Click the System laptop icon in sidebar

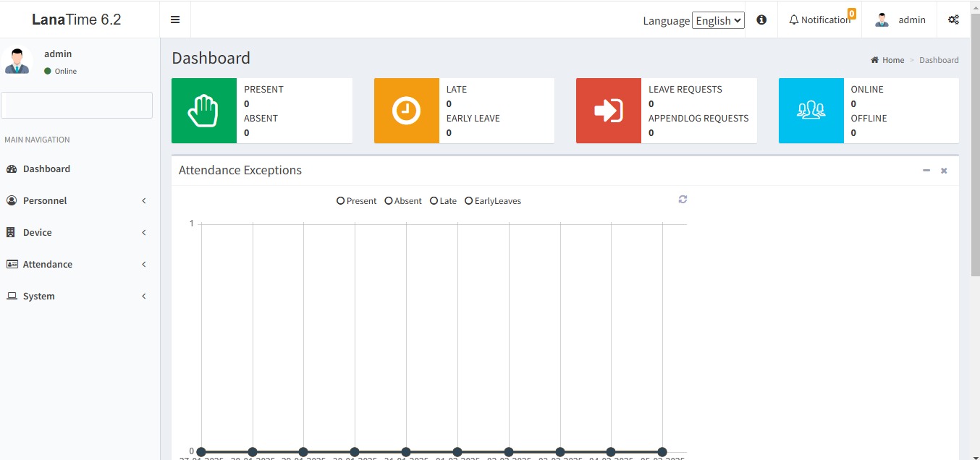pos(12,296)
